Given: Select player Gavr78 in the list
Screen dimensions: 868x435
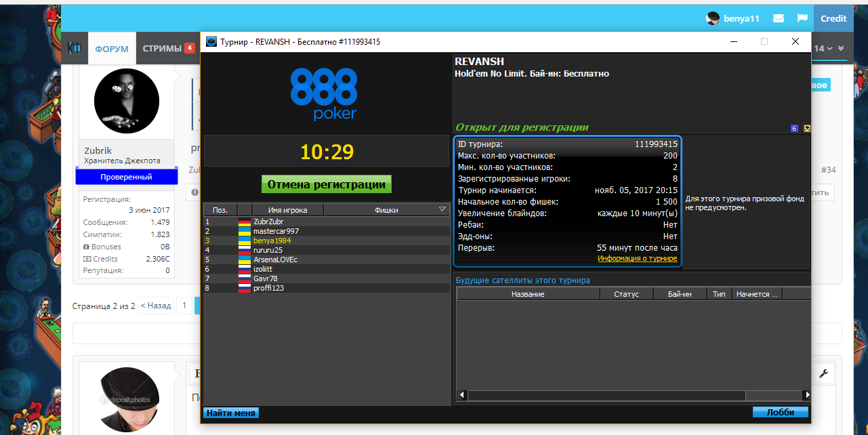Looking at the screenshot, I should coord(327,278).
